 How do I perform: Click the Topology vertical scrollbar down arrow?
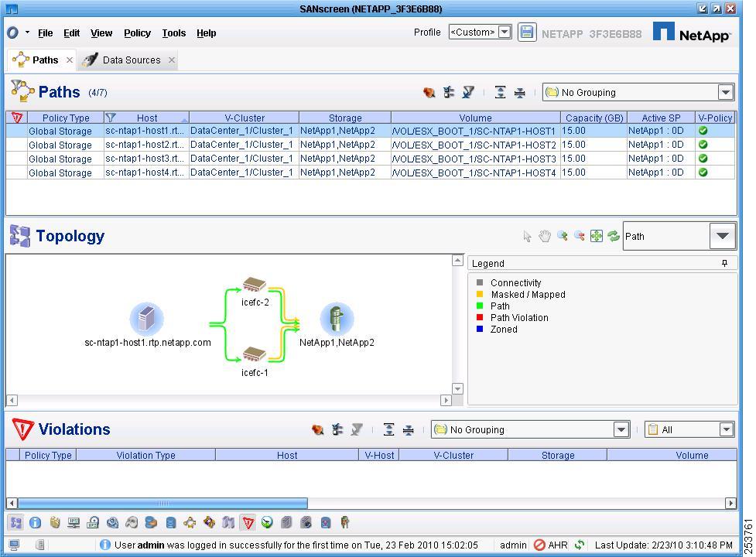pyautogui.click(x=457, y=388)
